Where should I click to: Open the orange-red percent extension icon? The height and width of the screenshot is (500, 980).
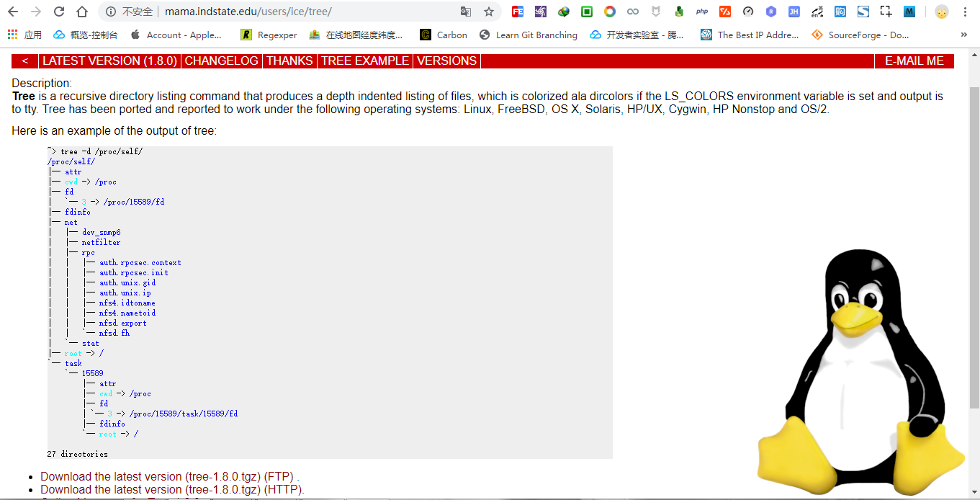click(725, 12)
